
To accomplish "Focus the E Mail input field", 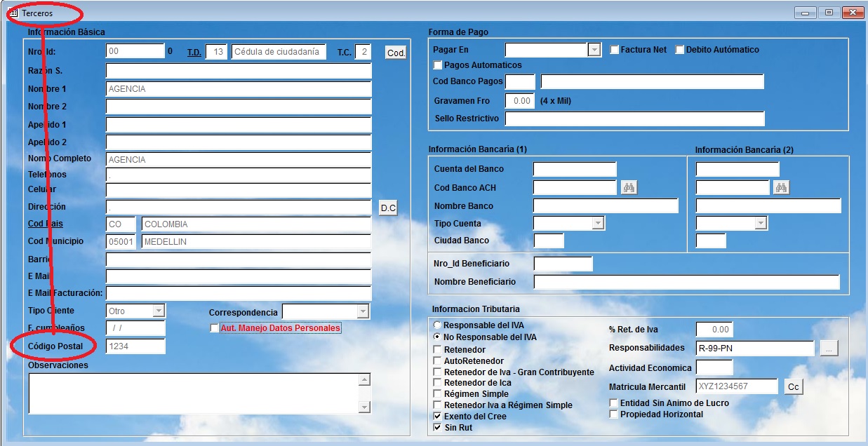I will [x=239, y=276].
